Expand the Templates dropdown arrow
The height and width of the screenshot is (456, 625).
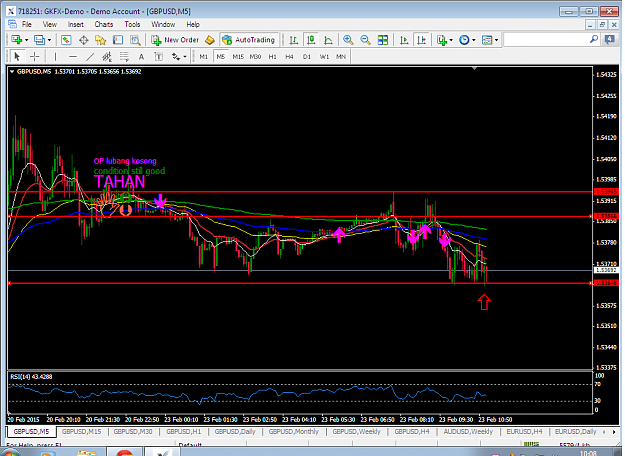tap(497, 40)
